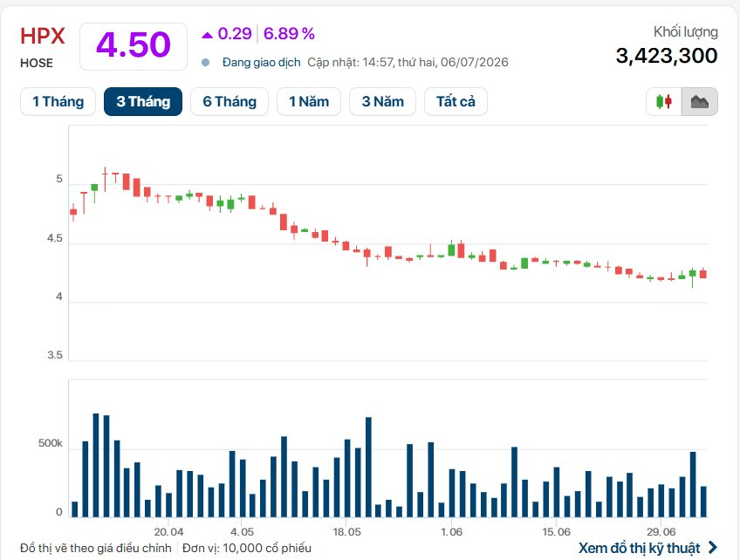Click the purple up-arrow price change indicator

[x=207, y=34]
